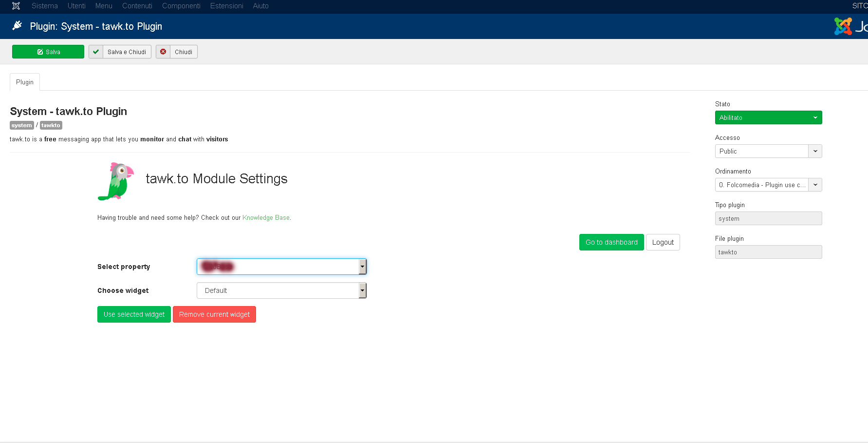Click the File plugin field showing tawkto
The width and height of the screenshot is (868, 443).
point(768,252)
